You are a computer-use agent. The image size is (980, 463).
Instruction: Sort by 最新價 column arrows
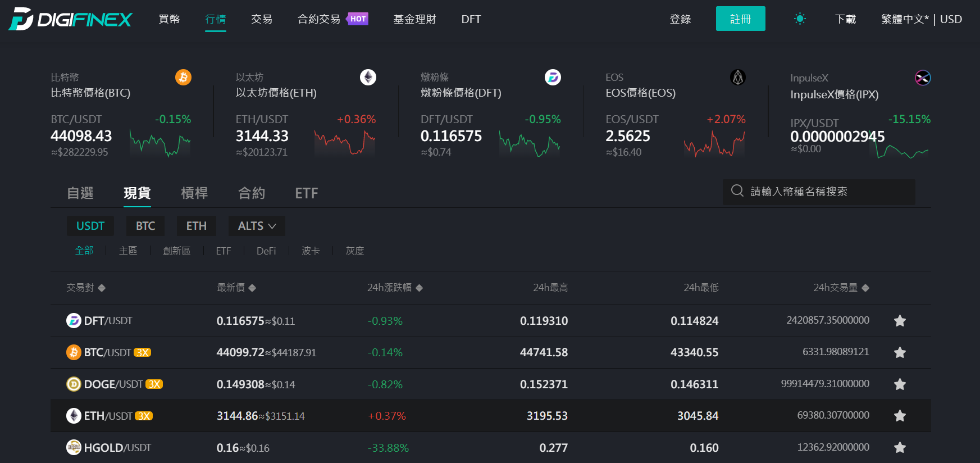(x=252, y=288)
